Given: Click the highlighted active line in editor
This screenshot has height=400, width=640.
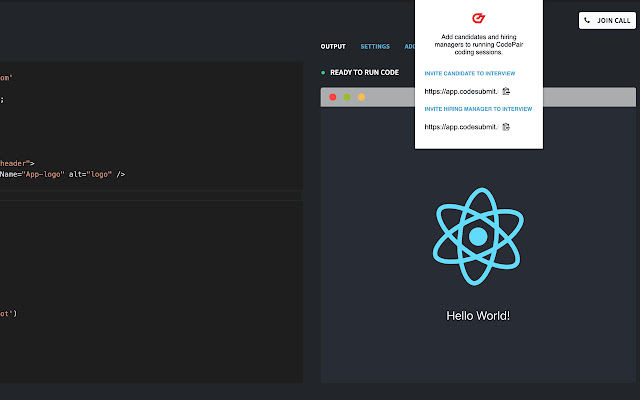Looking at the screenshot, I should [151, 196].
